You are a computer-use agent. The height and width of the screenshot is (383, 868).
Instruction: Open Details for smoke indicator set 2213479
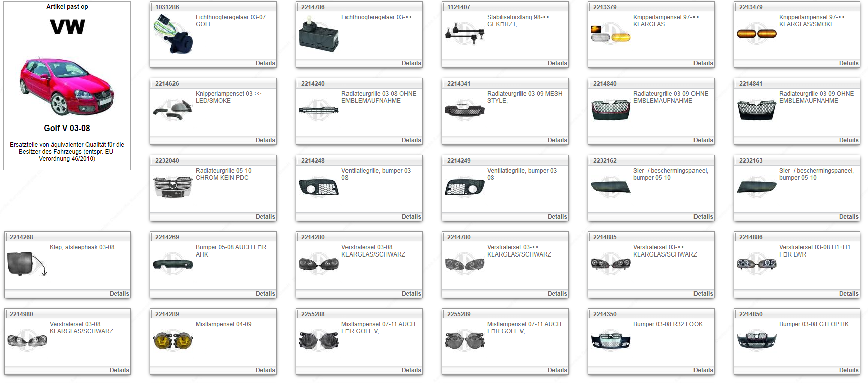coord(848,63)
